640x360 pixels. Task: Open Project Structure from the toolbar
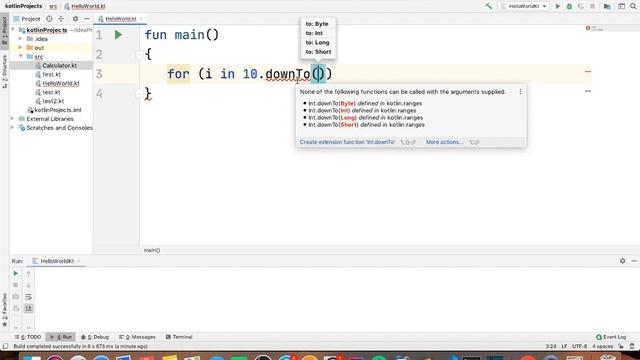coord(607,6)
